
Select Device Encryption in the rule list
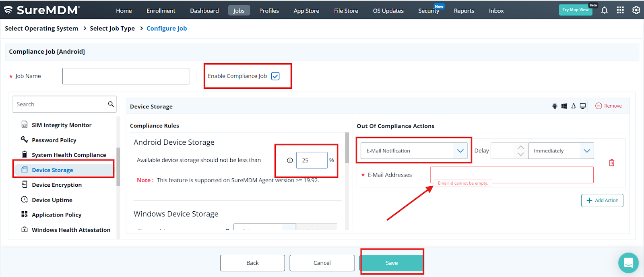(x=57, y=185)
